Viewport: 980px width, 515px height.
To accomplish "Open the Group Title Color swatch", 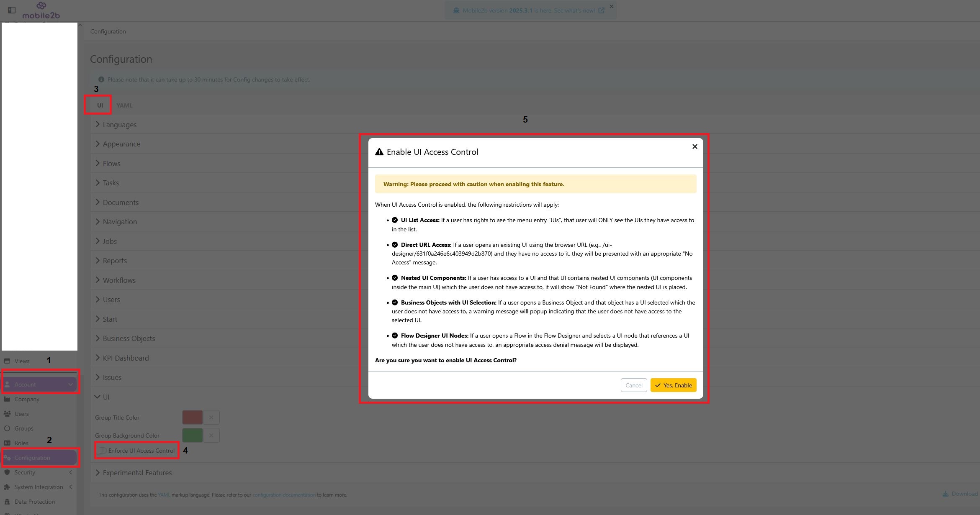I will [x=192, y=417].
